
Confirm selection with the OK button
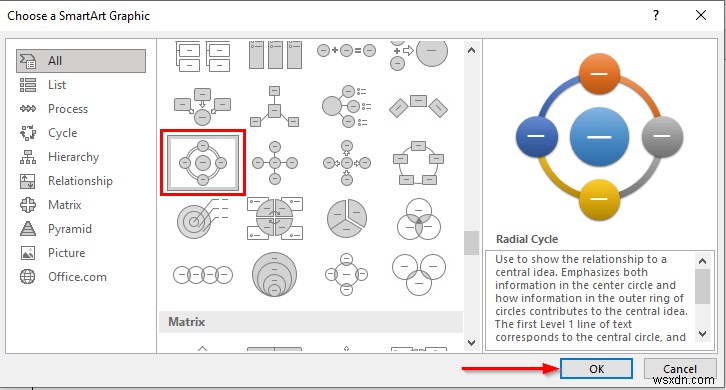pos(596,369)
